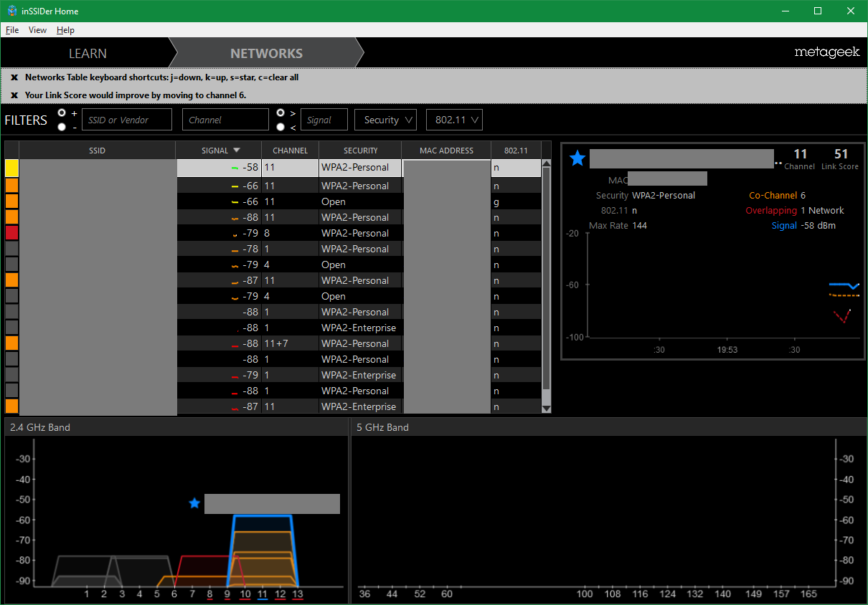Click the 802.11 column header

coord(516,151)
